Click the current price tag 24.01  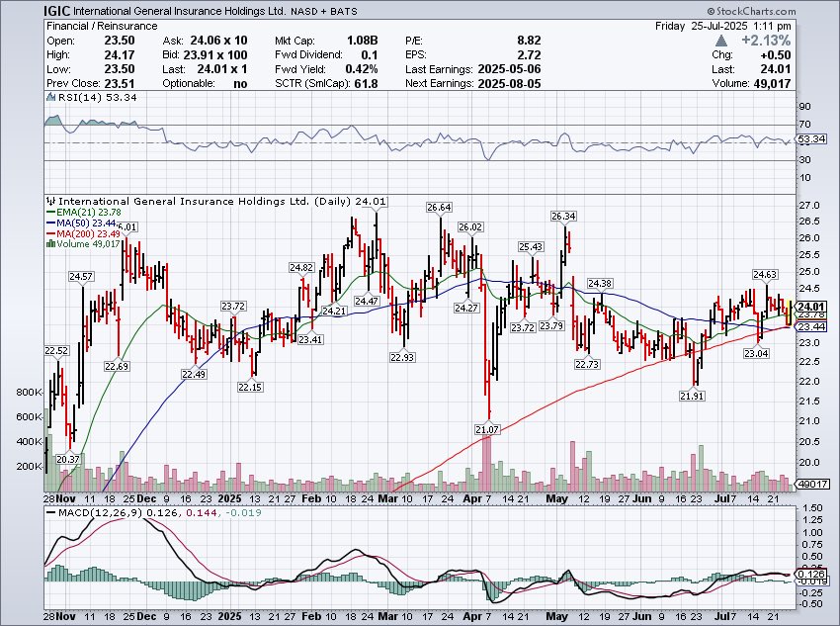810,308
